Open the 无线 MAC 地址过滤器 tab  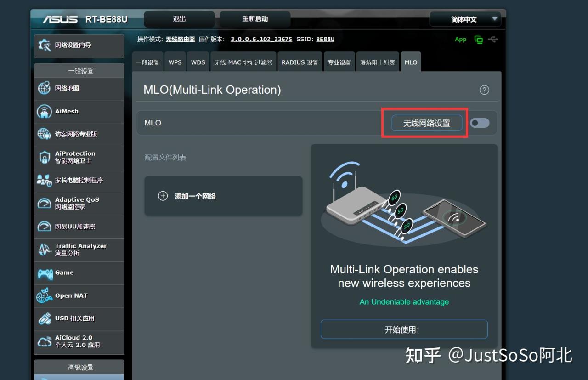point(243,62)
